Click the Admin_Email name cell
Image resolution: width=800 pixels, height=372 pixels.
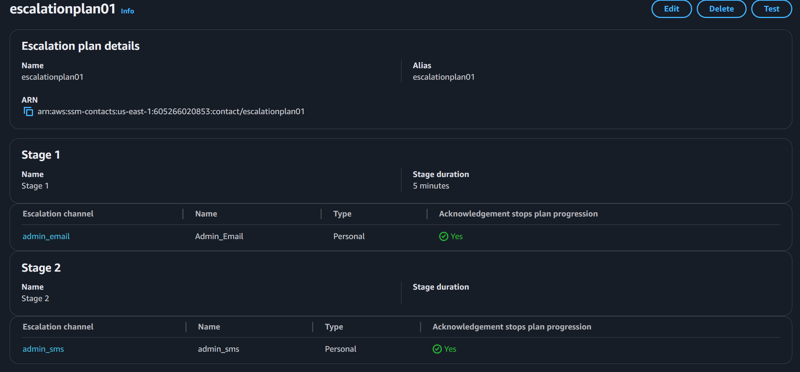219,236
